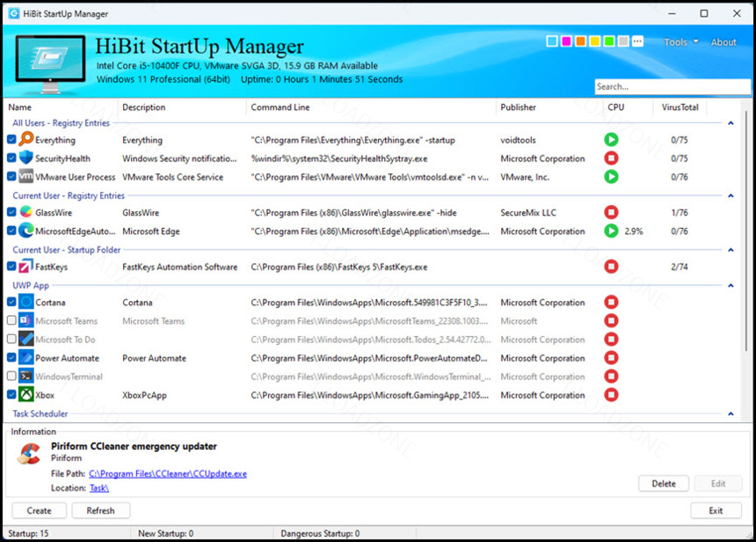The height and width of the screenshot is (542, 756).
Task: Collapse Current User - Startup Folder group
Action: click(x=731, y=250)
